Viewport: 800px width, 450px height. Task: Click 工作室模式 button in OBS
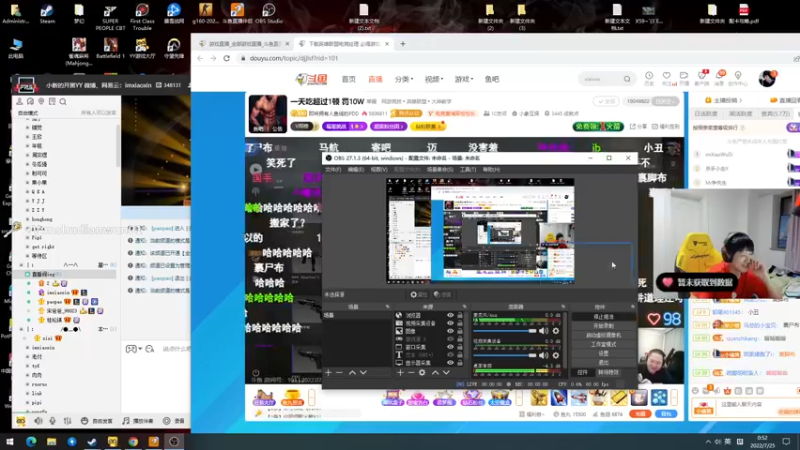(603, 344)
